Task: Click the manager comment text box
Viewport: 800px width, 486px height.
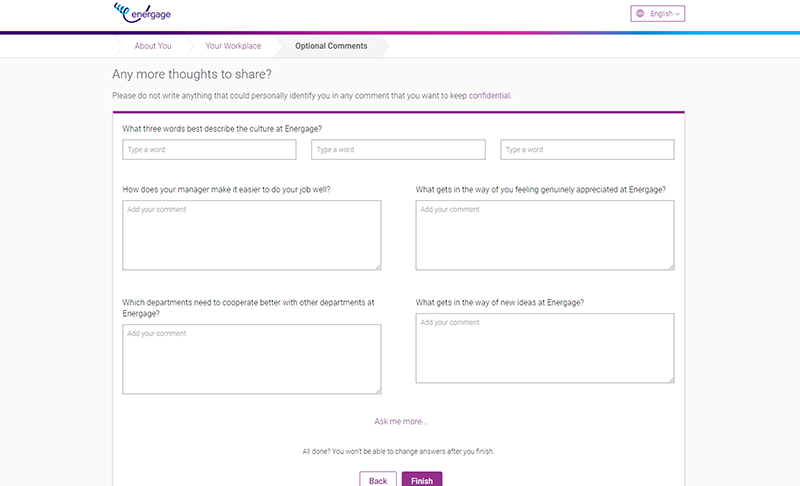Action: point(252,235)
